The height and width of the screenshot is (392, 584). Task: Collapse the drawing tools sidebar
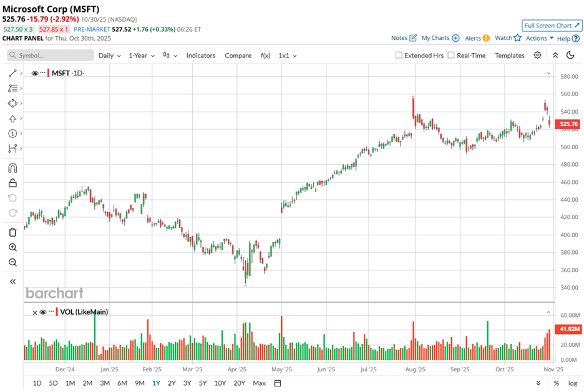pyautogui.click(x=12, y=282)
